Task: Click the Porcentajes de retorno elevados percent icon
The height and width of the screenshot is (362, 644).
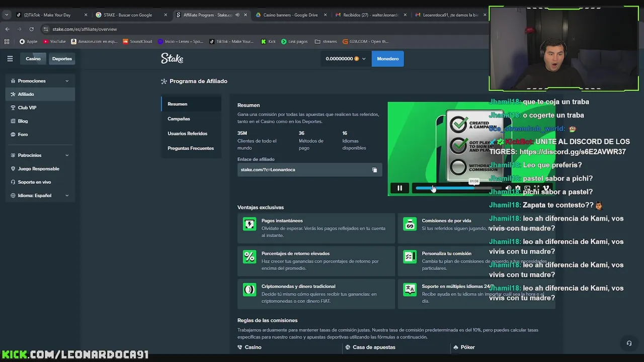Action: pyautogui.click(x=250, y=257)
